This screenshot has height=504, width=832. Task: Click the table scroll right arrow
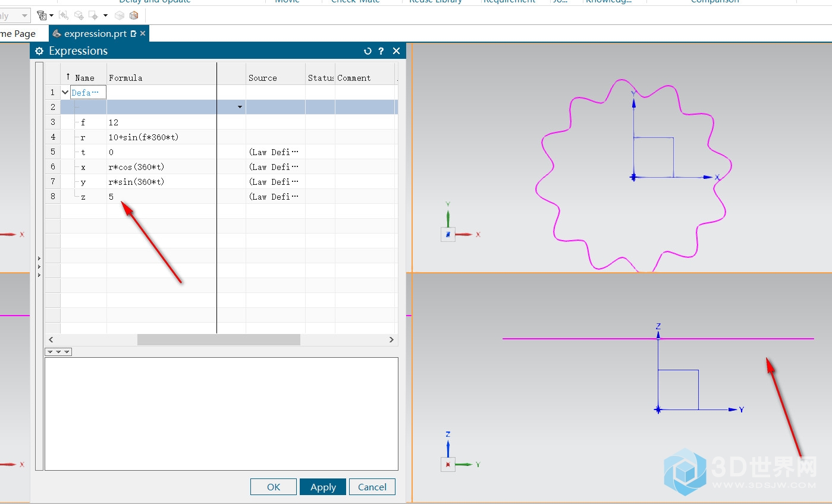(x=391, y=339)
